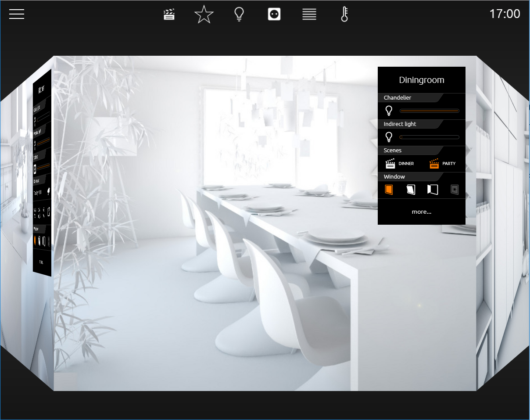Open lighting via top bar bulb icon

(x=239, y=14)
